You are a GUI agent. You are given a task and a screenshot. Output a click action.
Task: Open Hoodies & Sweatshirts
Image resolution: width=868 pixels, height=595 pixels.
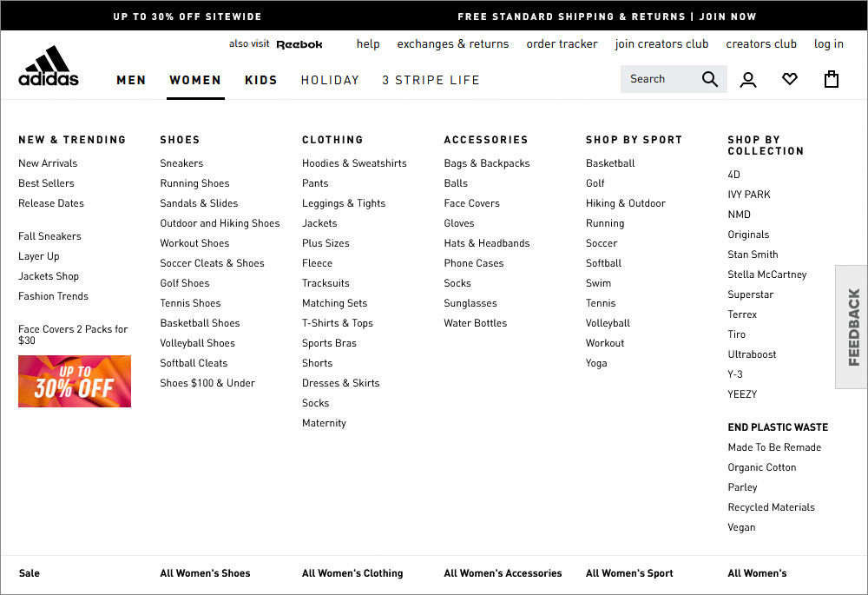coord(354,163)
